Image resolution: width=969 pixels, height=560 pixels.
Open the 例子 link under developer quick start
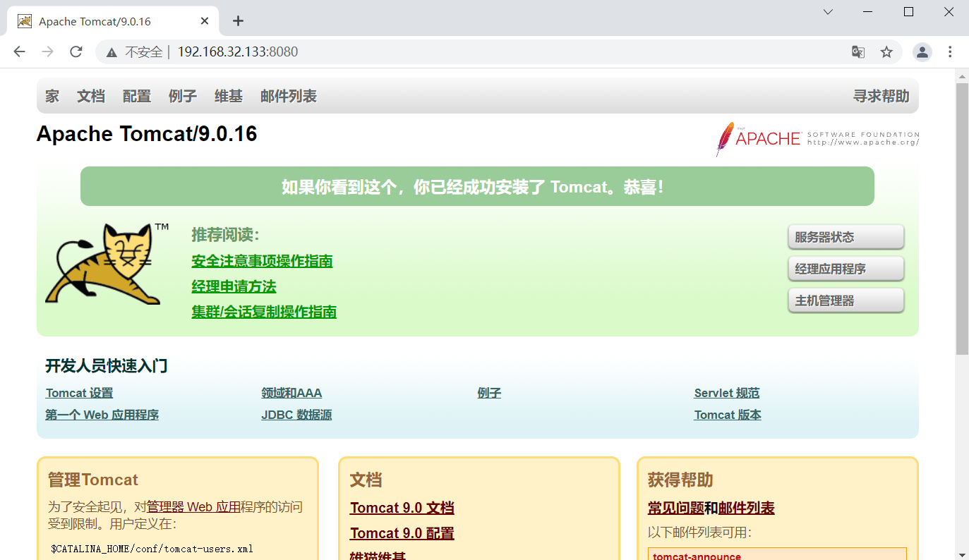(489, 393)
